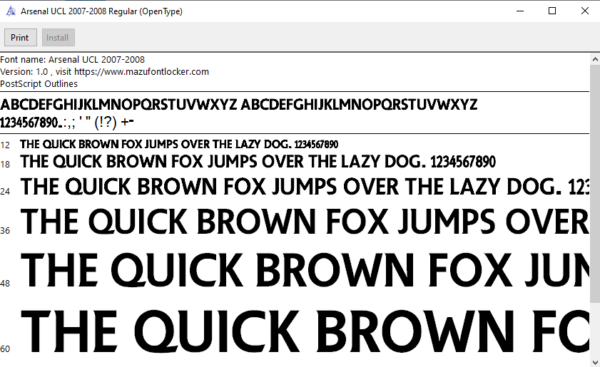
Task: Click the vertical scrollbar thumb
Action: (595, 184)
